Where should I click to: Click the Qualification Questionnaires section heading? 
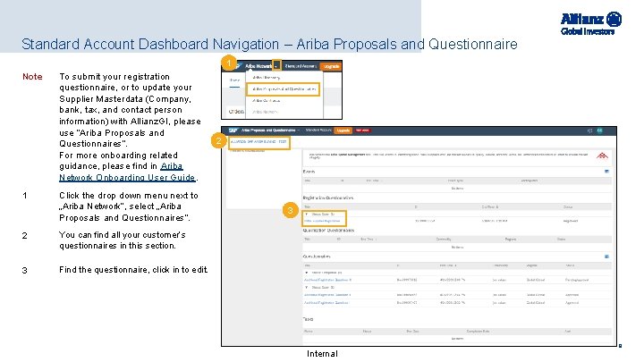(328, 231)
